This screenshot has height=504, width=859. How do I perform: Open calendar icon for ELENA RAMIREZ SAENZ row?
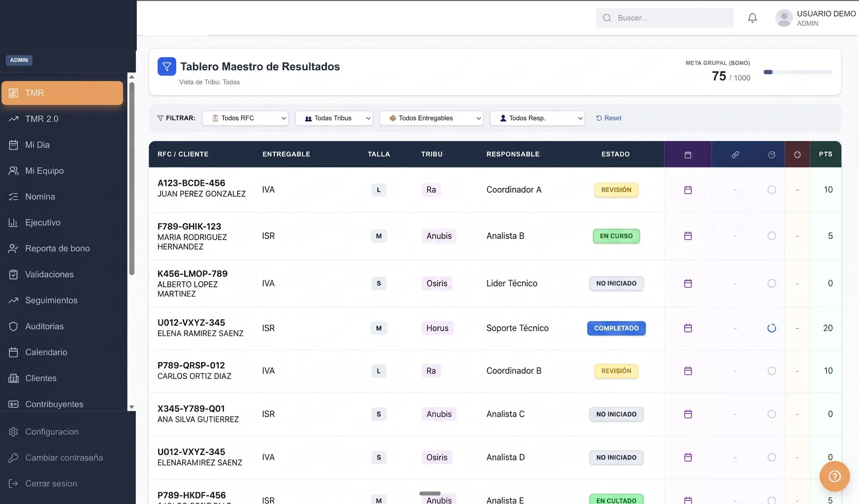(688, 328)
